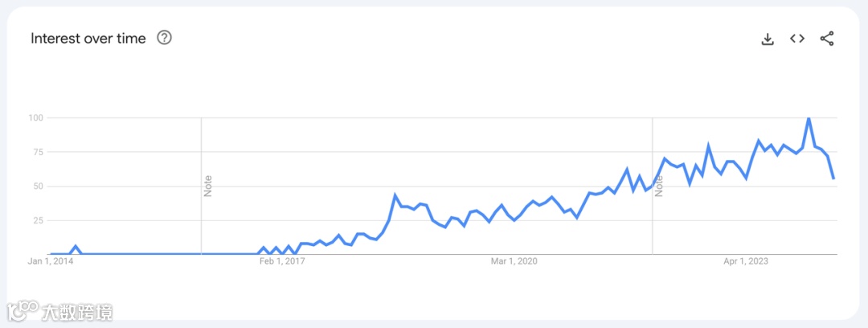The image size is (868, 328).
Task: Select the 25 y-axis label
Action: (x=39, y=220)
